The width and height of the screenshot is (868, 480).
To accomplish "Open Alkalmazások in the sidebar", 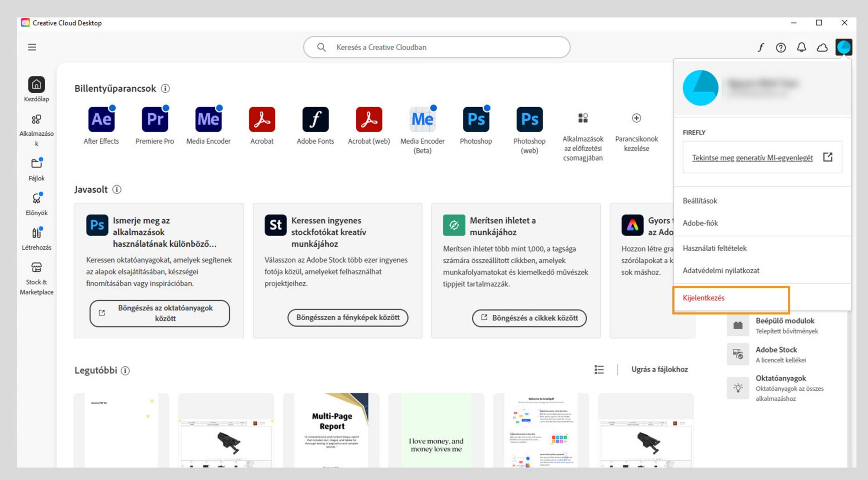I will click(x=37, y=130).
